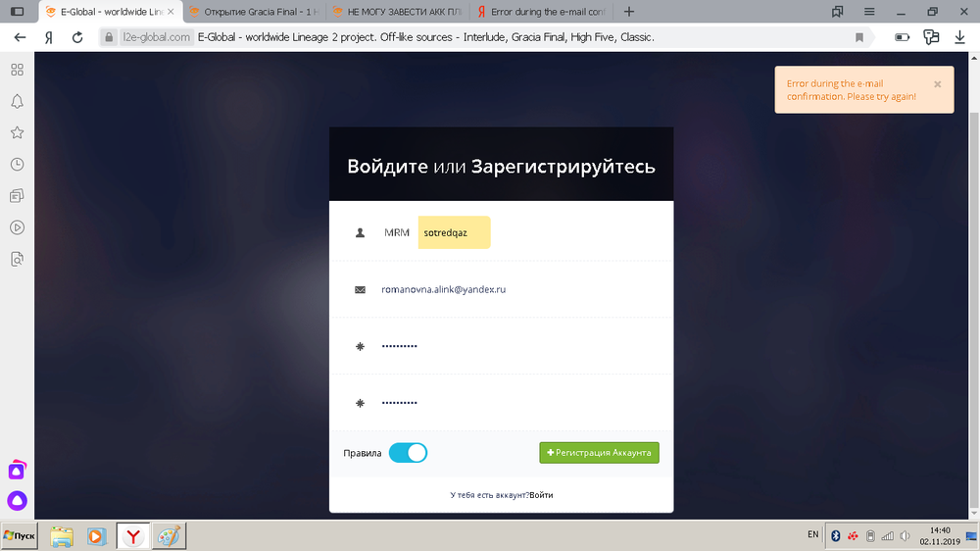Image resolution: width=980 pixels, height=551 pixels.
Task: Click the Войти login link
Action: 541,495
